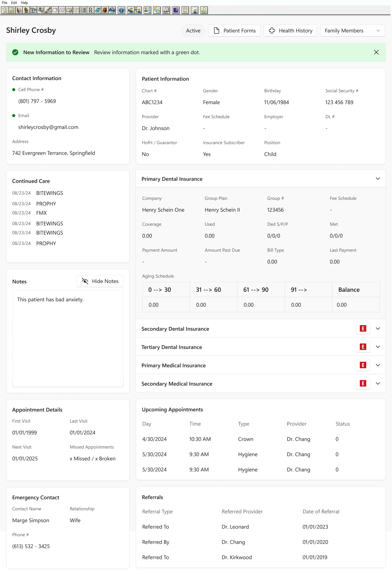Toggle Hide Notes visibility button
The height and width of the screenshot is (571, 392).
pyautogui.click(x=100, y=281)
